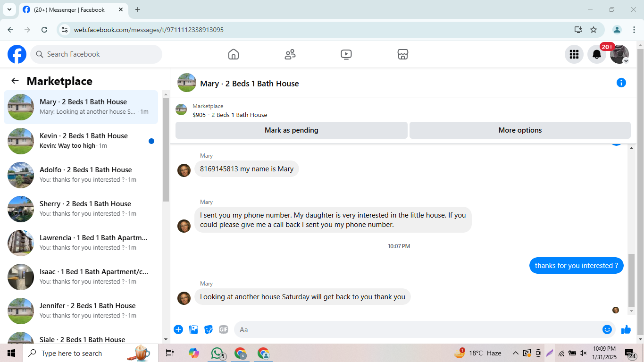
Task: Click the chat messages scrollbar thumb
Action: (x=632, y=280)
